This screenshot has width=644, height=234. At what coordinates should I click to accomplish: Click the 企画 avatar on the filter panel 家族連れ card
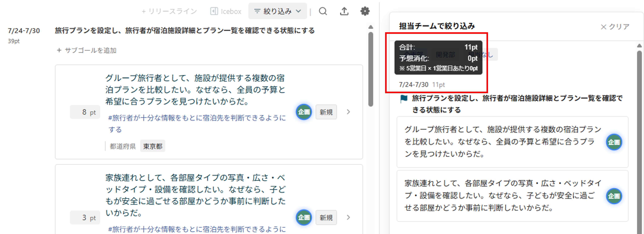[x=614, y=196]
